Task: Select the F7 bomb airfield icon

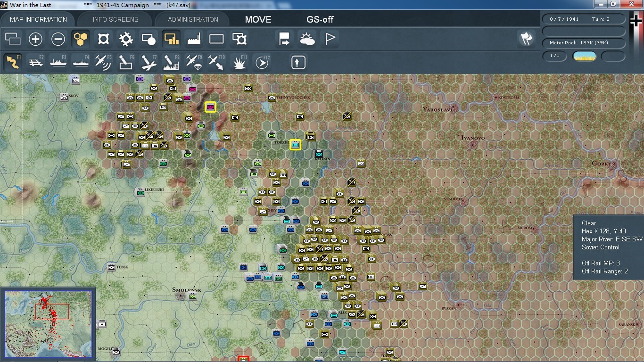Action: 149,62
